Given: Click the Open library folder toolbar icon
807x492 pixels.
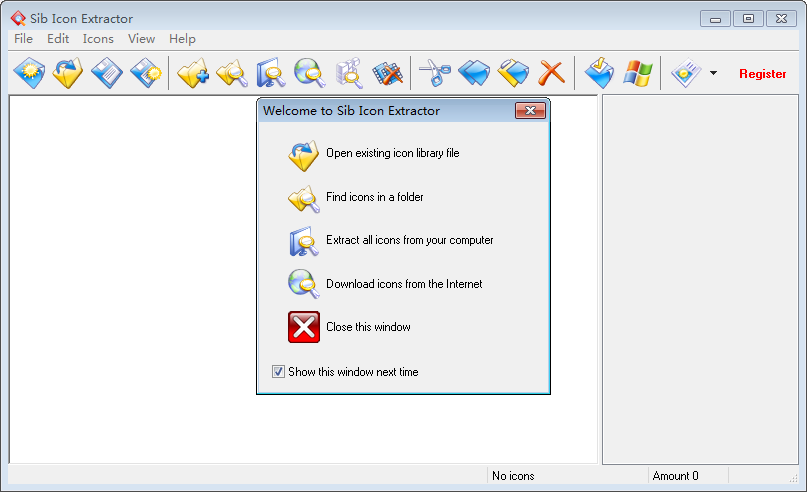Looking at the screenshot, I should [68, 73].
